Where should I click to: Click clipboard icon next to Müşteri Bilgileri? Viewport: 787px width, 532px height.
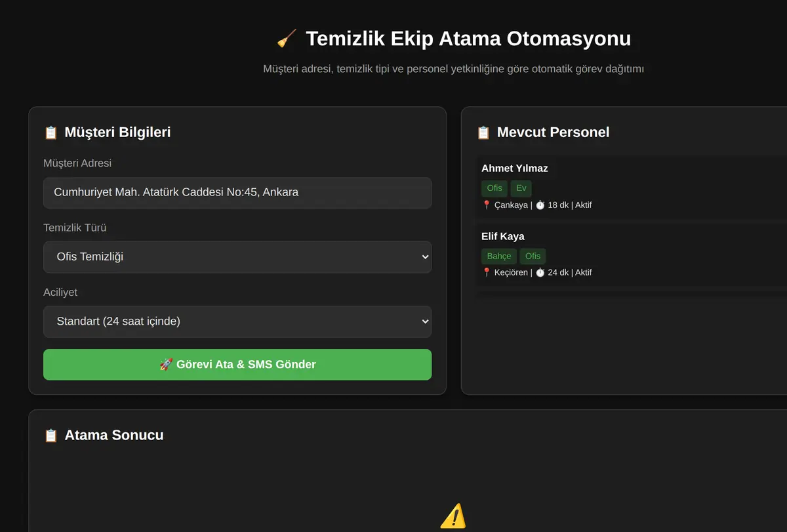pyautogui.click(x=50, y=133)
